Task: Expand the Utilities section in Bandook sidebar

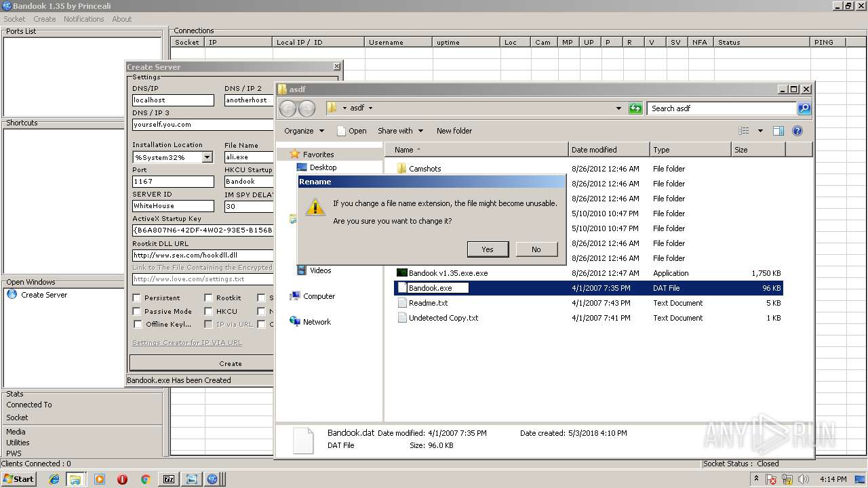Action: pyautogui.click(x=18, y=443)
